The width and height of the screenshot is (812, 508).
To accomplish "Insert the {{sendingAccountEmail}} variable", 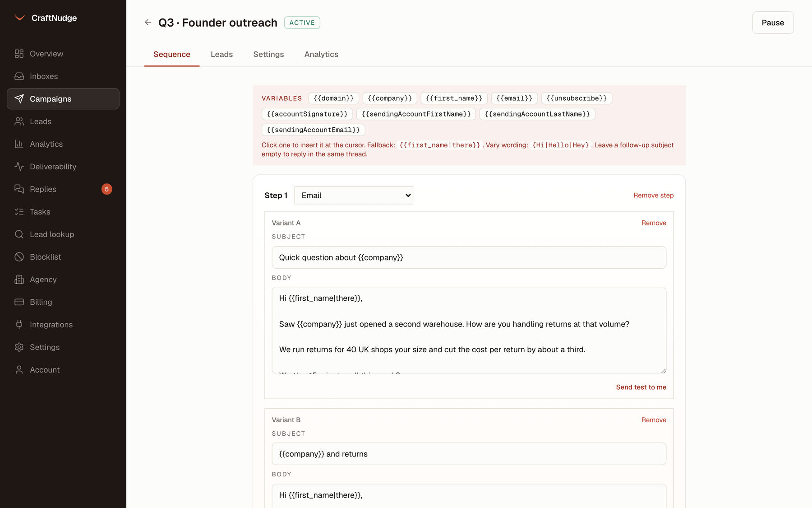I will coord(314,130).
